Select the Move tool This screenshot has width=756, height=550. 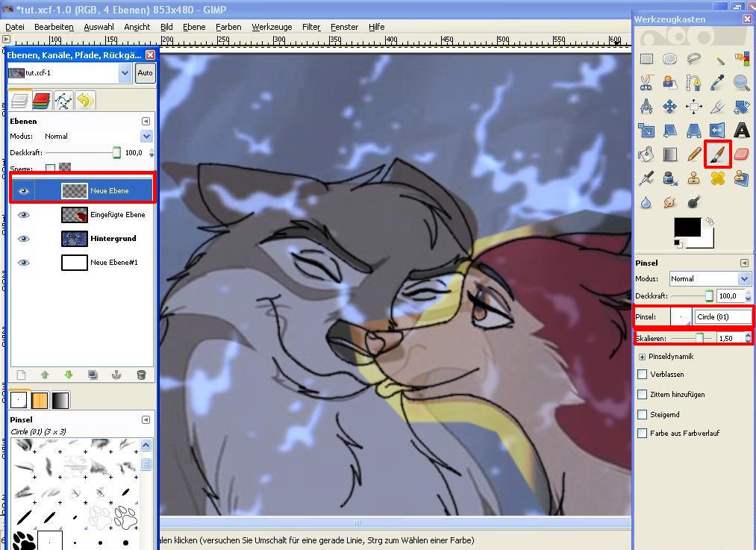tap(669, 106)
